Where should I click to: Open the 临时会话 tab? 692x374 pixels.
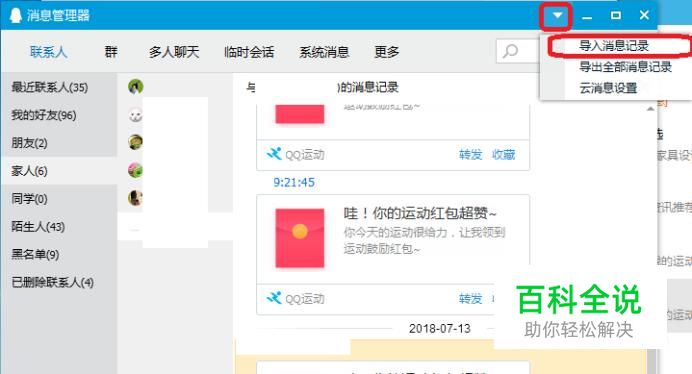pyautogui.click(x=249, y=52)
